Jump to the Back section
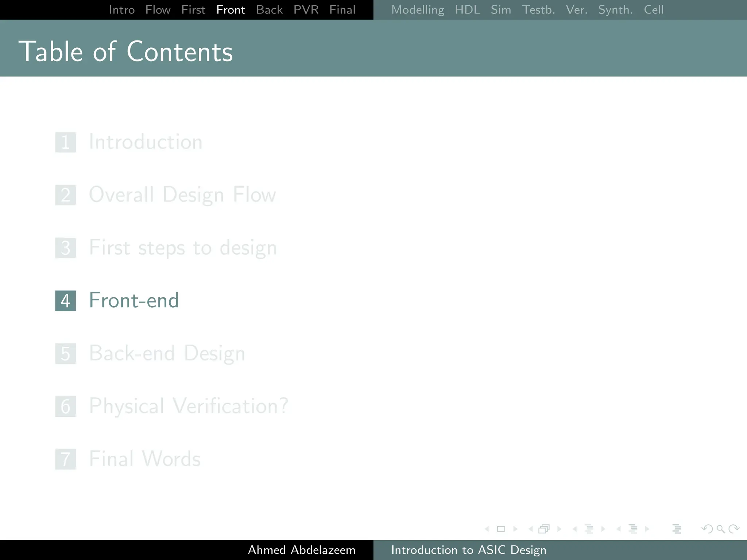747x560 pixels. 270,10
